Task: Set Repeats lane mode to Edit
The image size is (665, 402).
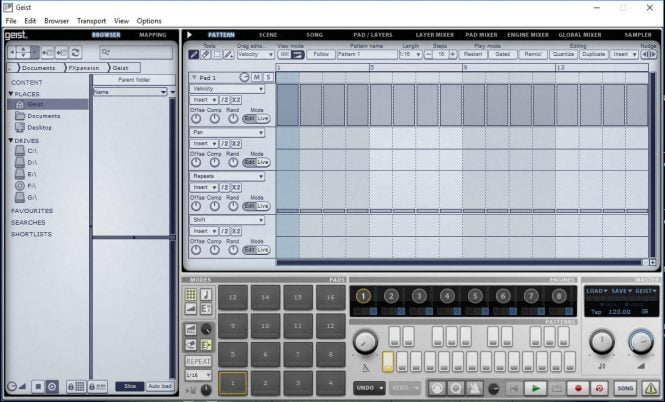Action: click(x=249, y=206)
